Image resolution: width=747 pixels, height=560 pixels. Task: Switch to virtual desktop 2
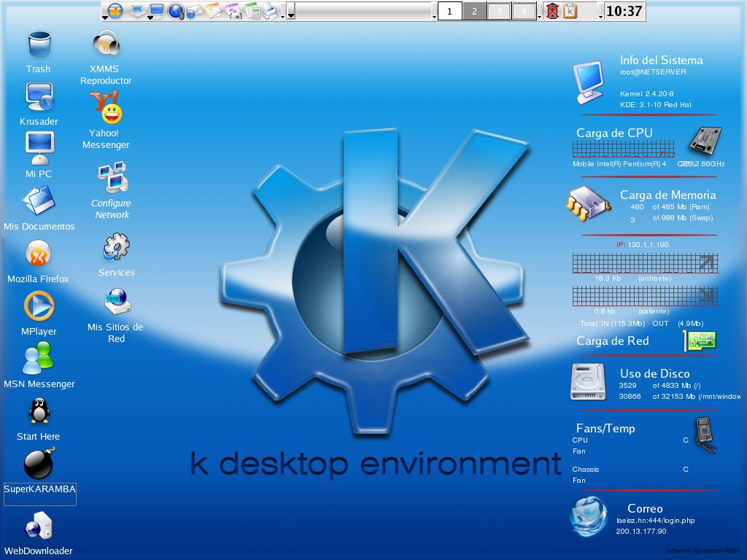coord(474,11)
